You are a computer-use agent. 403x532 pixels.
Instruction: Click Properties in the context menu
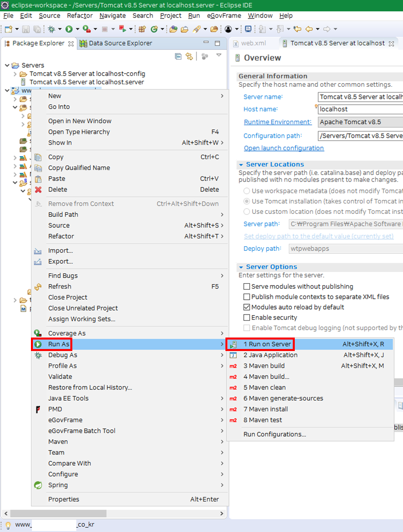(x=130, y=500)
